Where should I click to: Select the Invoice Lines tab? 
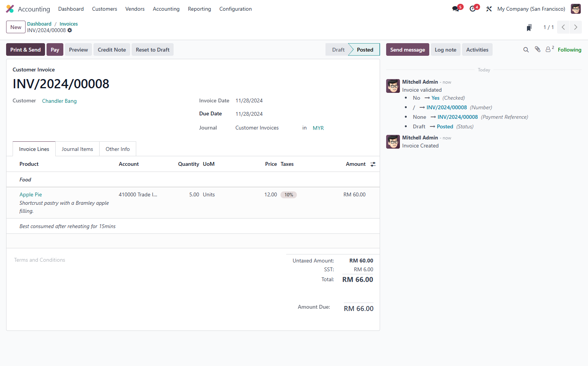coord(34,149)
